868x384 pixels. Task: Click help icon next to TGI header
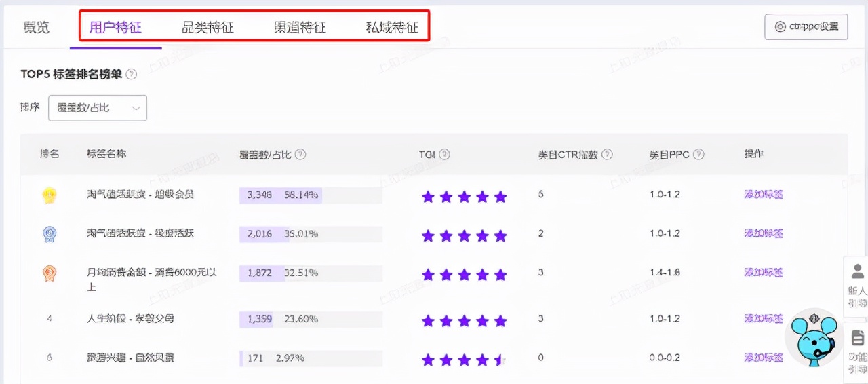445,155
